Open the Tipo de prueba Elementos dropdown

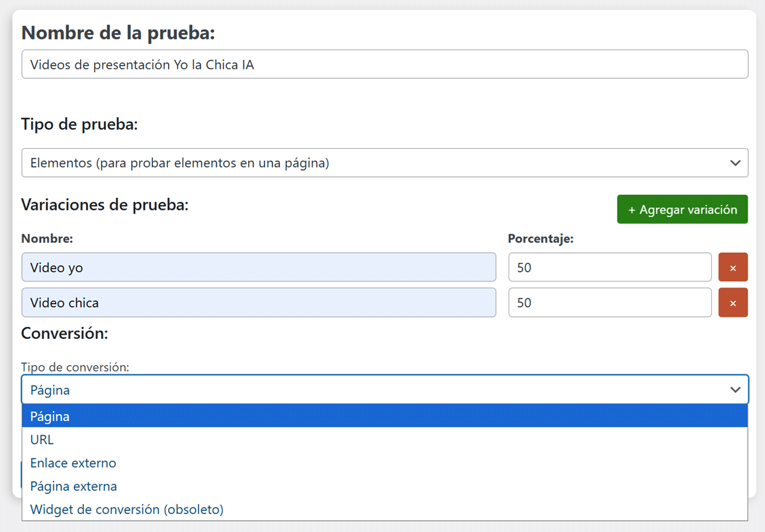point(384,163)
